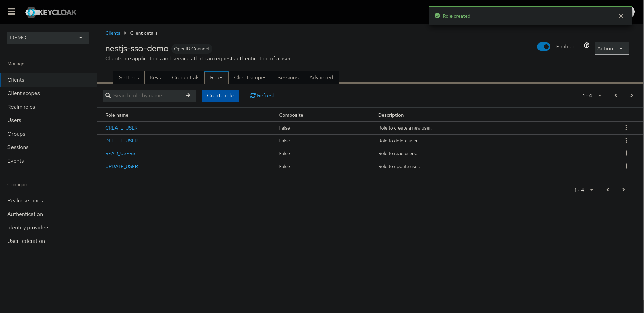Navigate to Client scopes in sidebar
Image resolution: width=644 pixels, height=313 pixels.
pyautogui.click(x=48, y=93)
